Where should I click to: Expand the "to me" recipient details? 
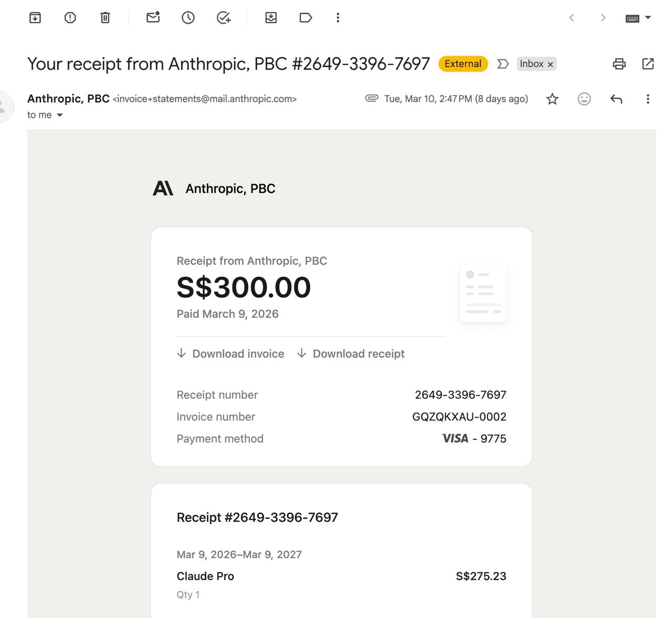point(60,115)
